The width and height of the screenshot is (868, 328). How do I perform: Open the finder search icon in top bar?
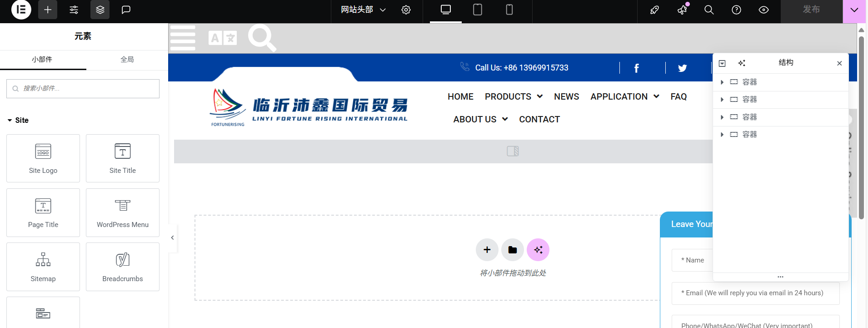(x=708, y=10)
